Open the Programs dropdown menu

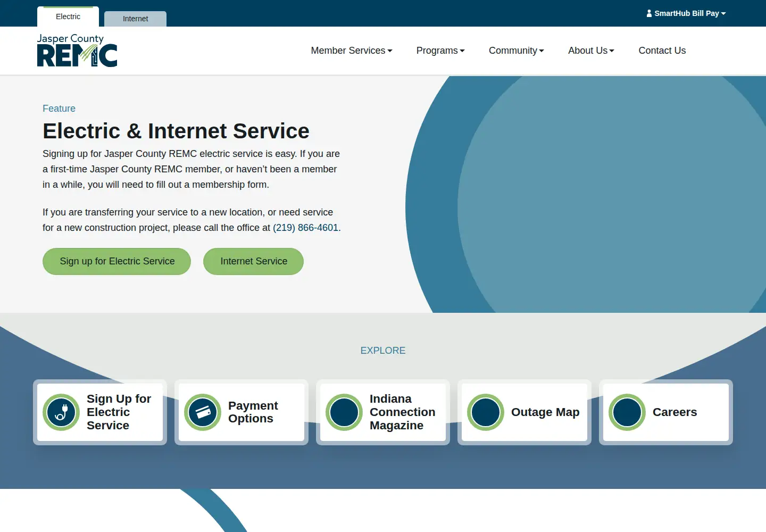(x=440, y=51)
